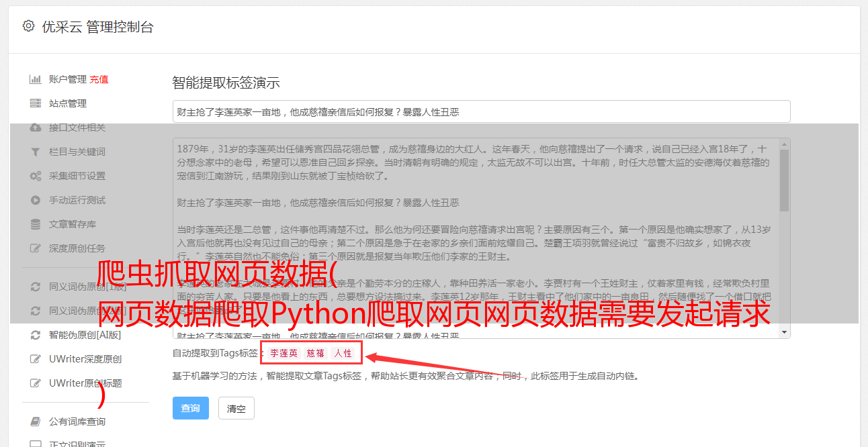This screenshot has height=447, width=868.
Task: Open 采集细节设置 gears icon
Action: [x=35, y=176]
